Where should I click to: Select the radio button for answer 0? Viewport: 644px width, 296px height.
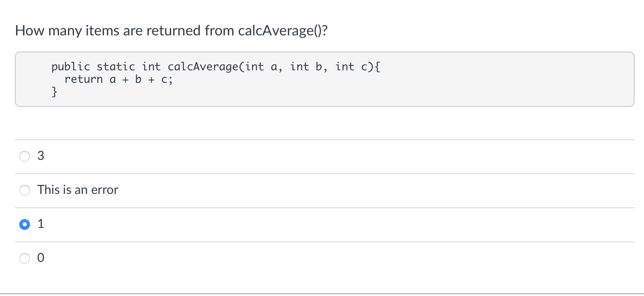[x=25, y=258]
